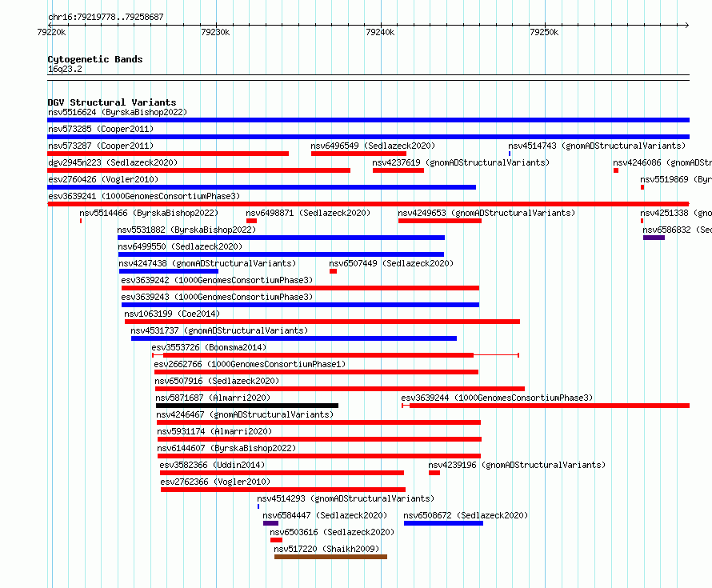Open esv3639243 (1000GenomesConsortiumPhase3) label

217,297
